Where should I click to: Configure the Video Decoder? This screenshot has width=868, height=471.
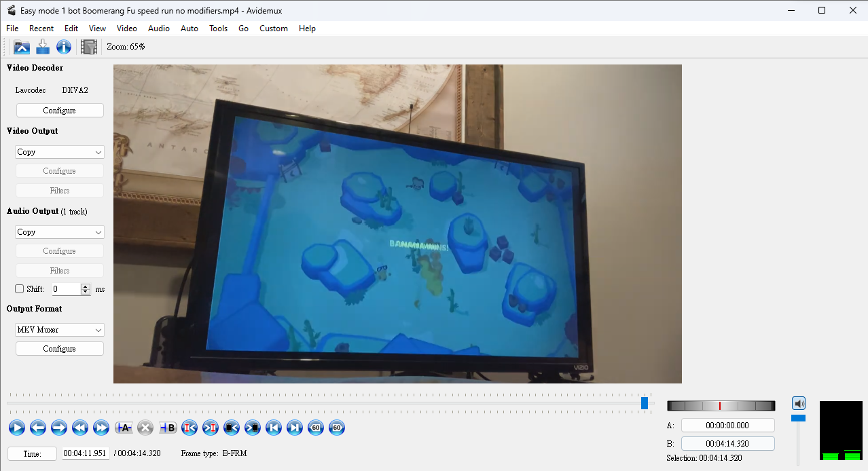coord(60,111)
